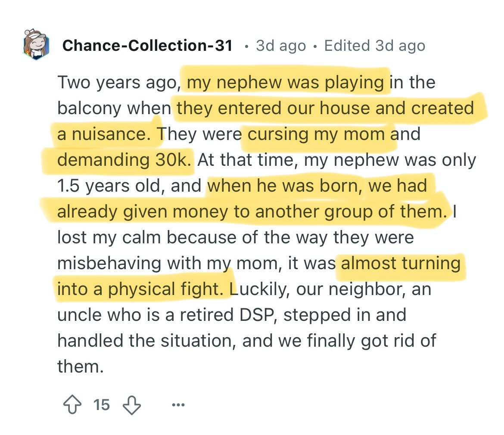Click the final word "them." ending the comment
Screen dimensions: 504x435
[x=80, y=367]
